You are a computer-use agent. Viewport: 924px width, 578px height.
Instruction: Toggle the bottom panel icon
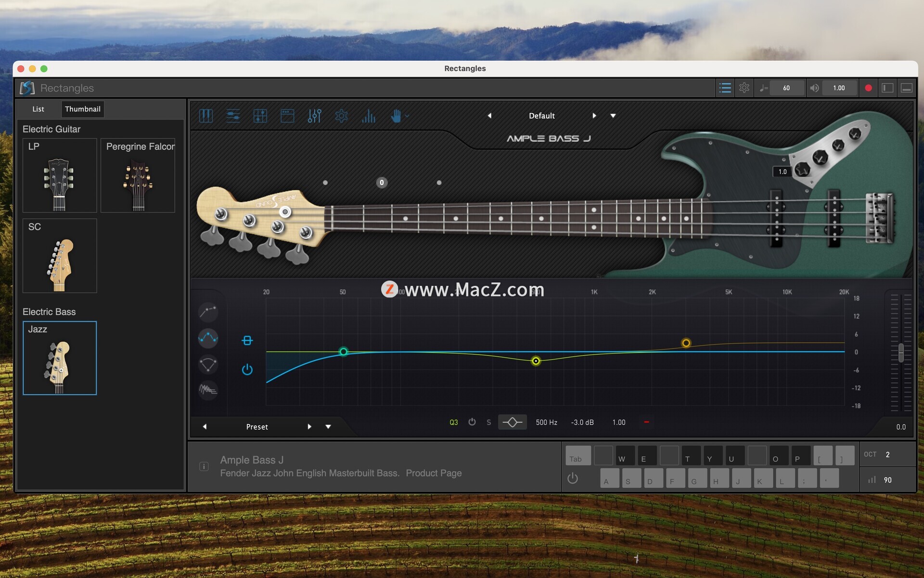(x=907, y=88)
